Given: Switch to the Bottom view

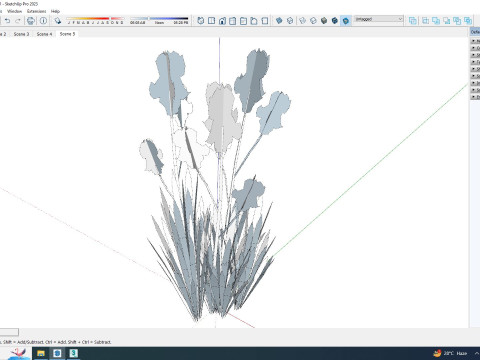Looking at the screenshot, I should click(x=265, y=21).
